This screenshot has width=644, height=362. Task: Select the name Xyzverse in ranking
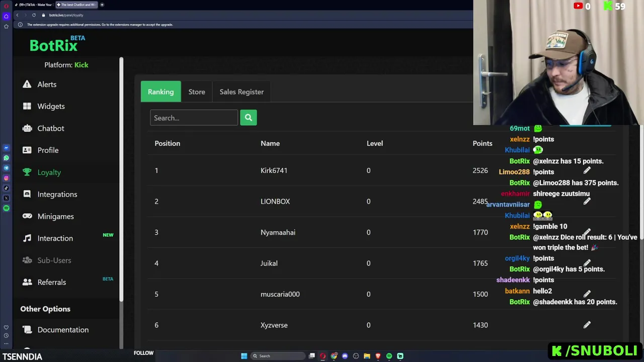tap(274, 325)
